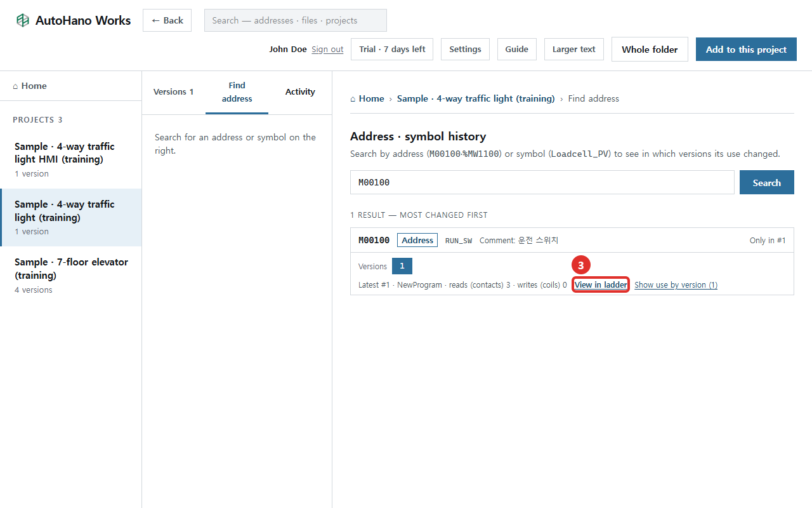Click the Address tag on the result
This screenshot has height=508, width=812.
tap(417, 240)
